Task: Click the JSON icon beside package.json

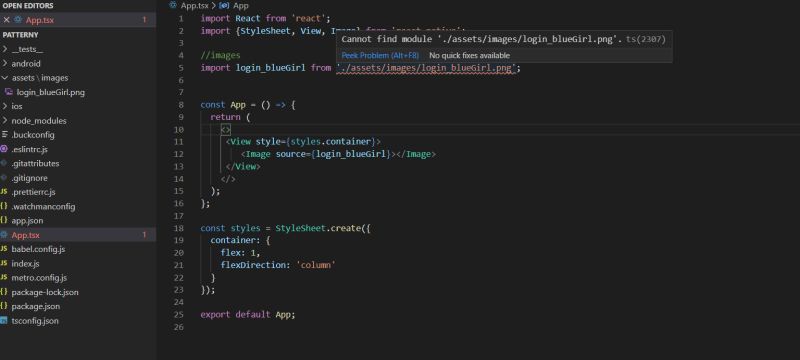Action: point(4,306)
